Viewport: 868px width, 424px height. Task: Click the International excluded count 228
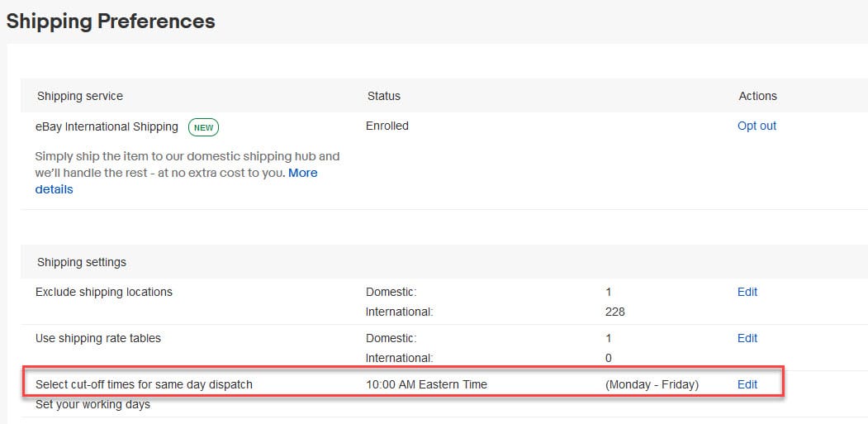[614, 312]
